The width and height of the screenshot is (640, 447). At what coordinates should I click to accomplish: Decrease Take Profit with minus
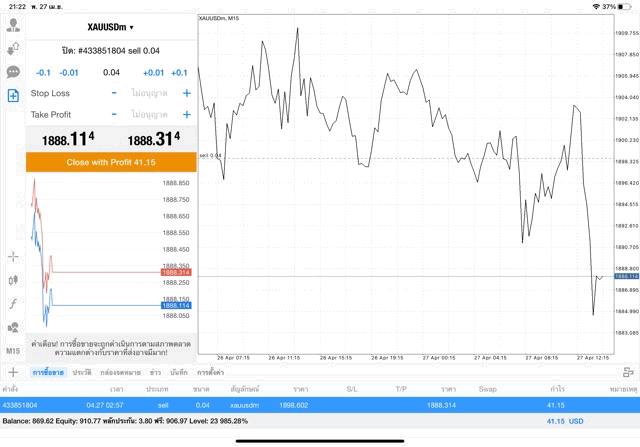pos(114,114)
